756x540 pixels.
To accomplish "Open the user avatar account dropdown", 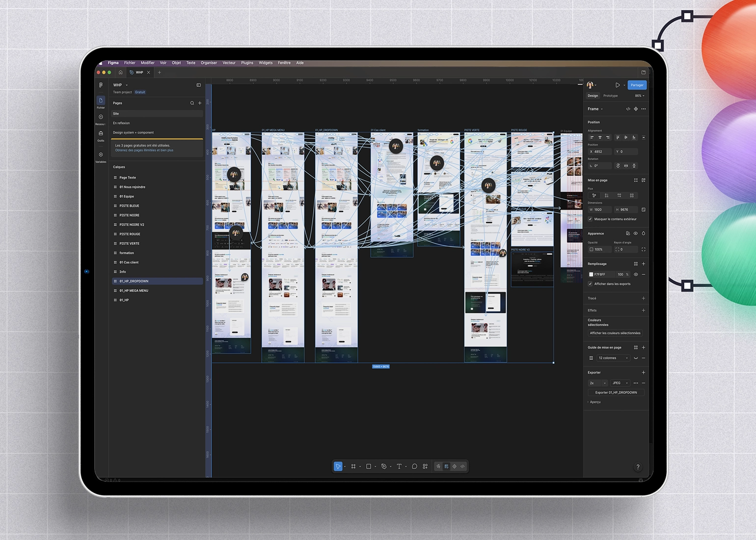I will point(592,85).
